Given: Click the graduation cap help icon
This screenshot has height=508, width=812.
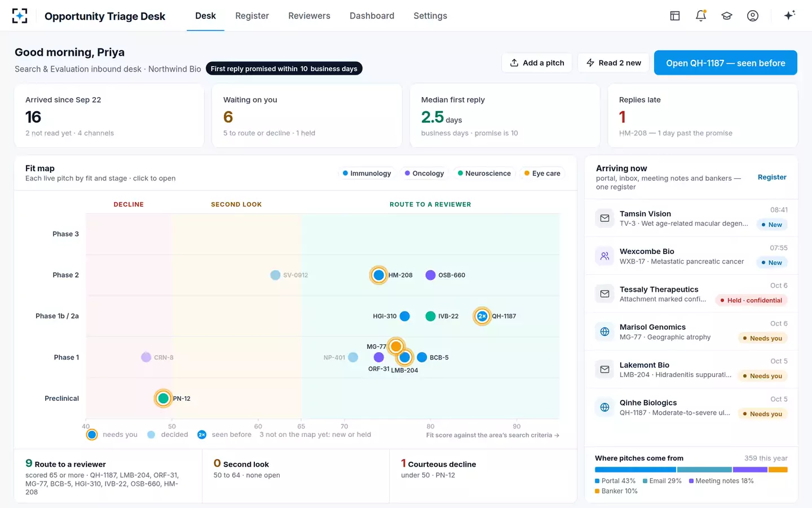Looking at the screenshot, I should 727,16.
